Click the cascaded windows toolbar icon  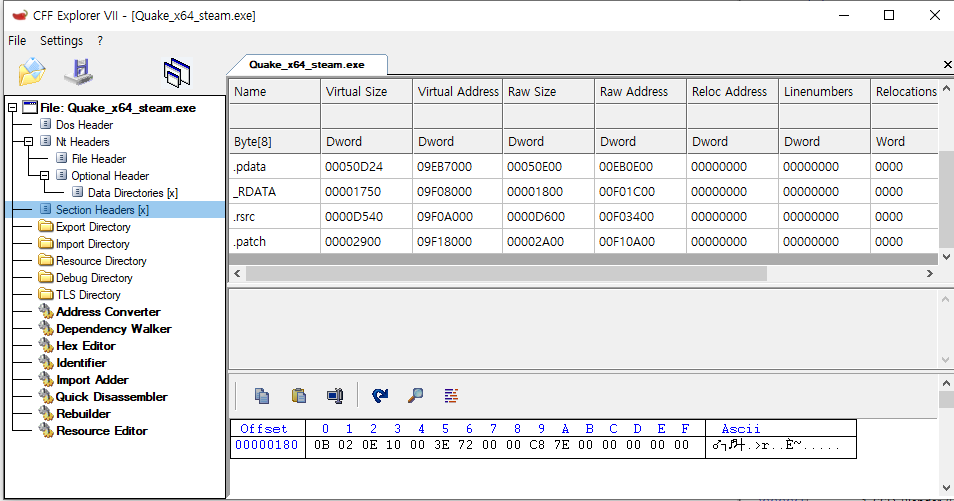(x=177, y=72)
